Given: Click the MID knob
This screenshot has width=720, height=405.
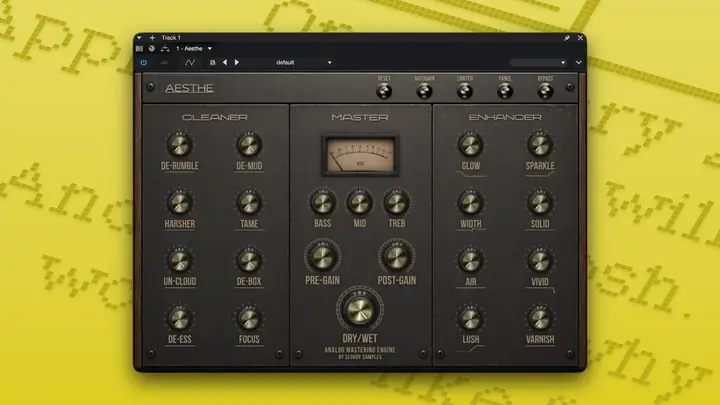Looking at the screenshot, I should click(360, 202).
